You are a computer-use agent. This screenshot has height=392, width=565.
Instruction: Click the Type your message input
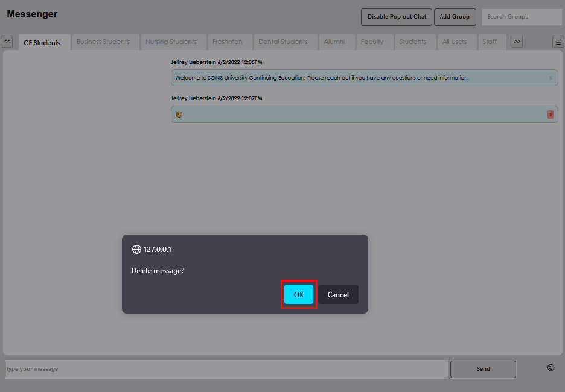(226, 369)
